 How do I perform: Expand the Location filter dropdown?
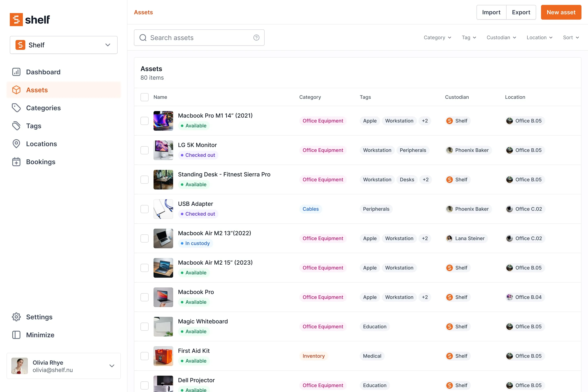point(539,37)
